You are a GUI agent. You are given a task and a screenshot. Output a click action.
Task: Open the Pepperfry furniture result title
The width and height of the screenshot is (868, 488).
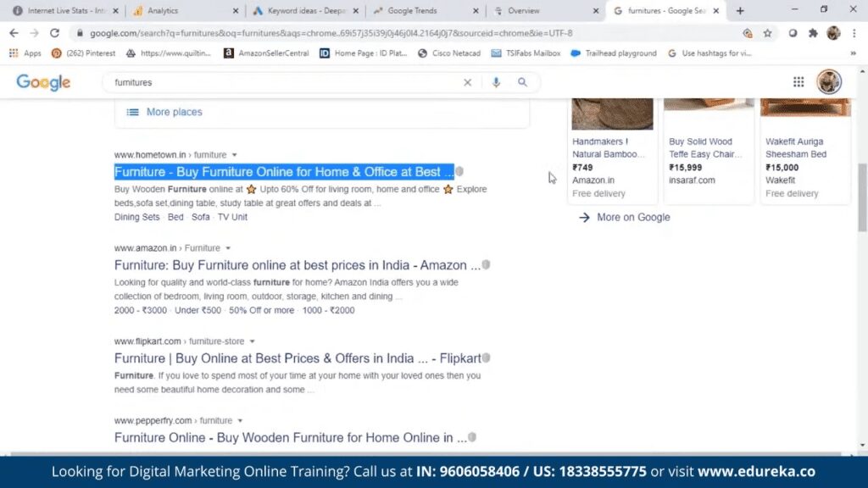[x=291, y=437]
